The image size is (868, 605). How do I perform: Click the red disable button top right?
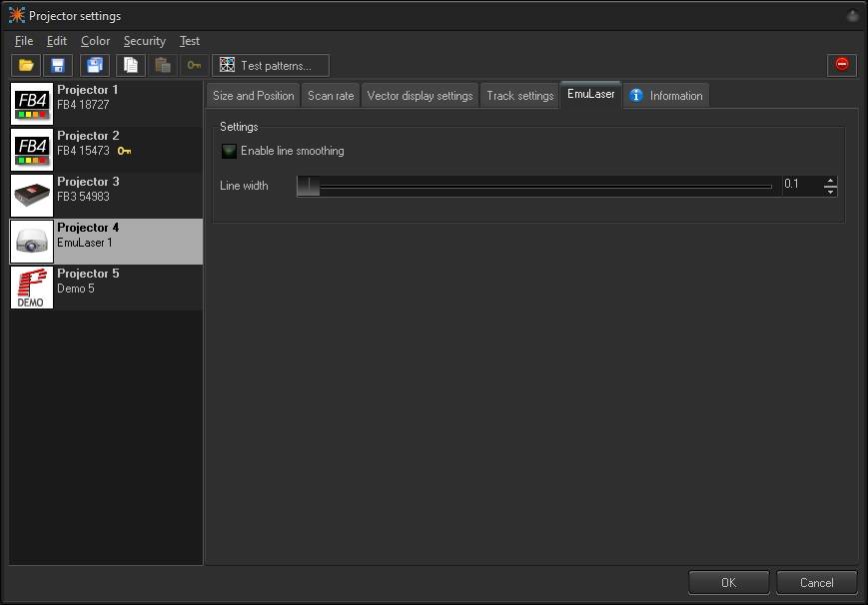coord(841,64)
